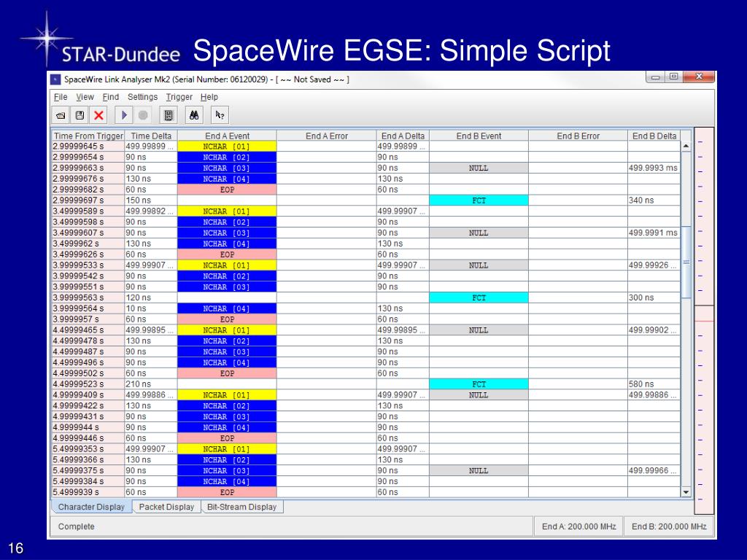Click the Time Delta column header
Image resolution: width=747 pixels, height=560 pixels.
[151, 136]
